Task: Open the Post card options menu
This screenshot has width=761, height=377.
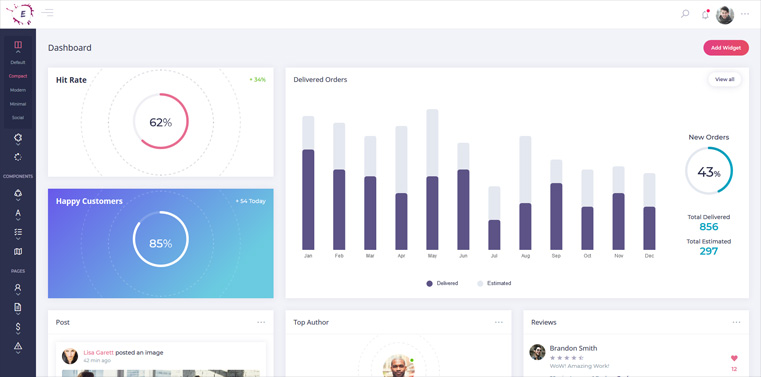Action: click(261, 322)
